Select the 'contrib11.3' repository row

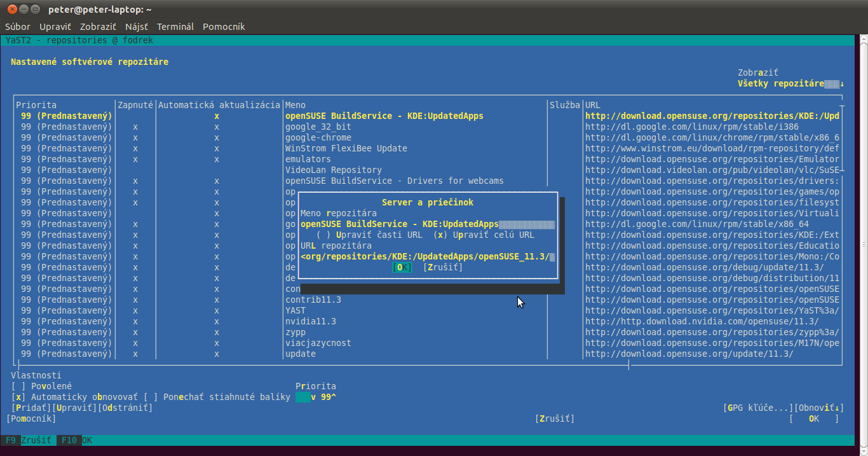pos(428,300)
